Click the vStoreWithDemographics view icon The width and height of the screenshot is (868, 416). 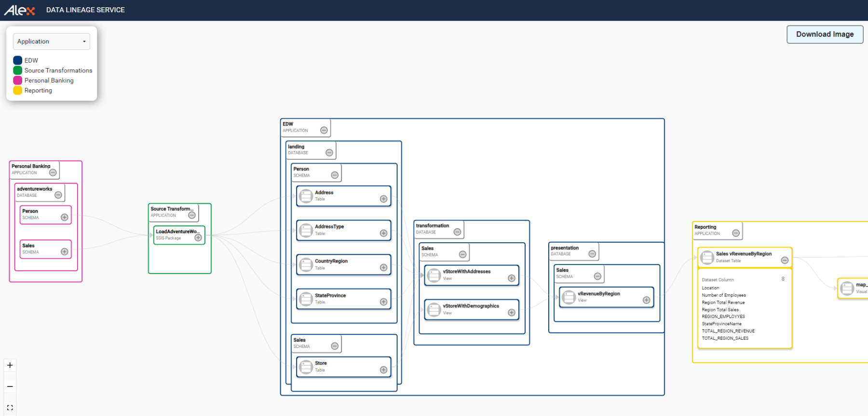click(x=434, y=309)
